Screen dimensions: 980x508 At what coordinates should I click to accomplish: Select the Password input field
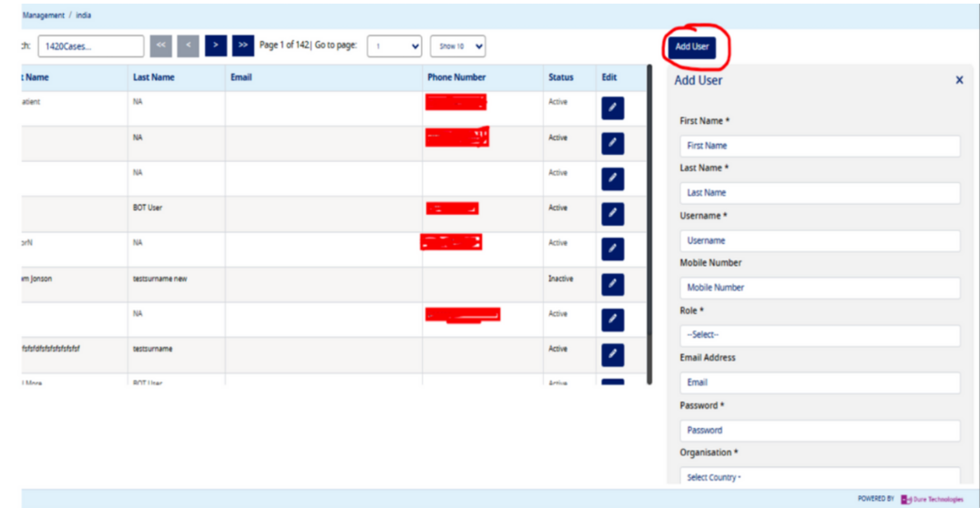coord(819,430)
